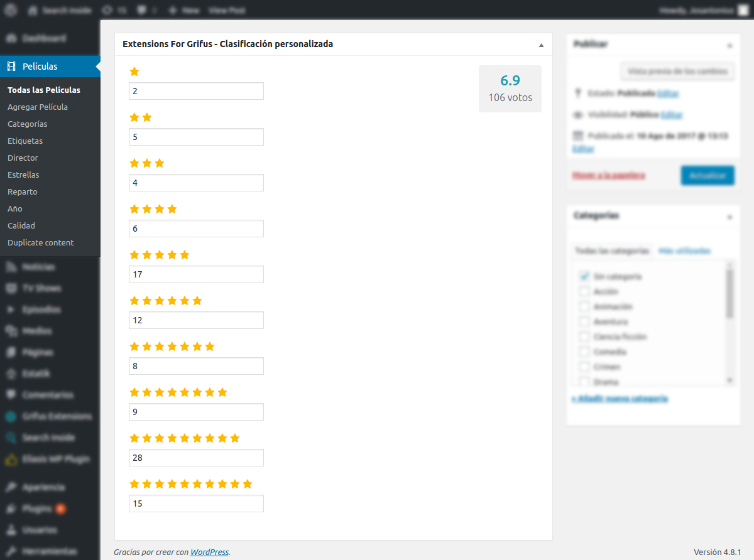Open Apariencia brush icon
The width and height of the screenshot is (754, 560).
point(11,487)
